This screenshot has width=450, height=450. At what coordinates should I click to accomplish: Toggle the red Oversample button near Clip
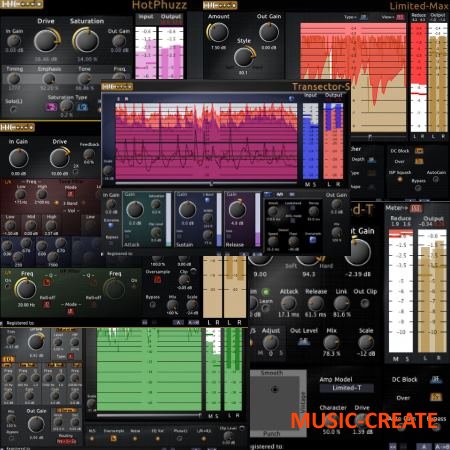158,280
